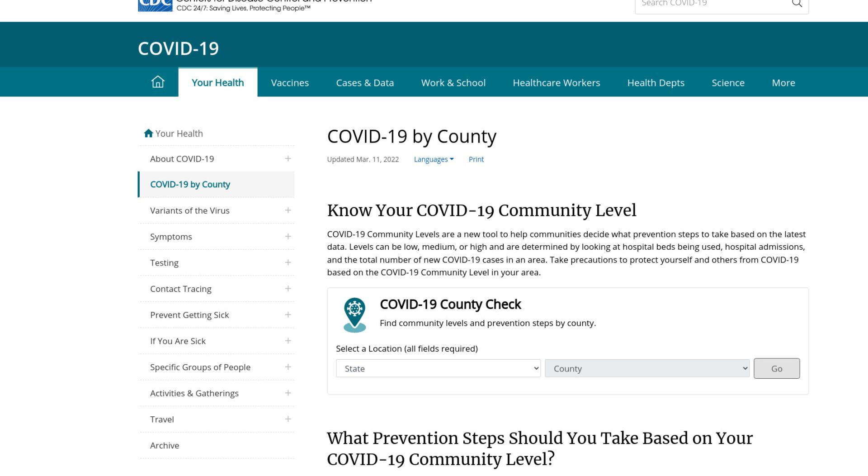
Task: Open the Testing sidebar link
Action: pyautogui.click(x=164, y=263)
